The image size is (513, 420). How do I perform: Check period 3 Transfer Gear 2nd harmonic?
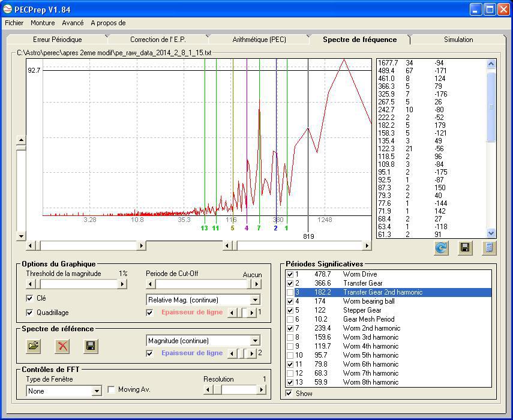290,292
